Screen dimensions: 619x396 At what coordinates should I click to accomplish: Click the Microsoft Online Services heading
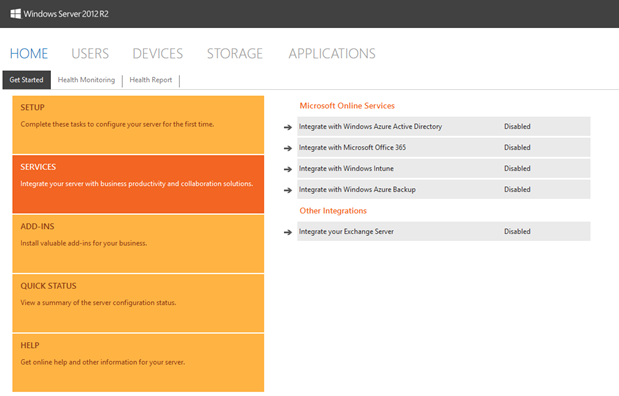(x=347, y=106)
